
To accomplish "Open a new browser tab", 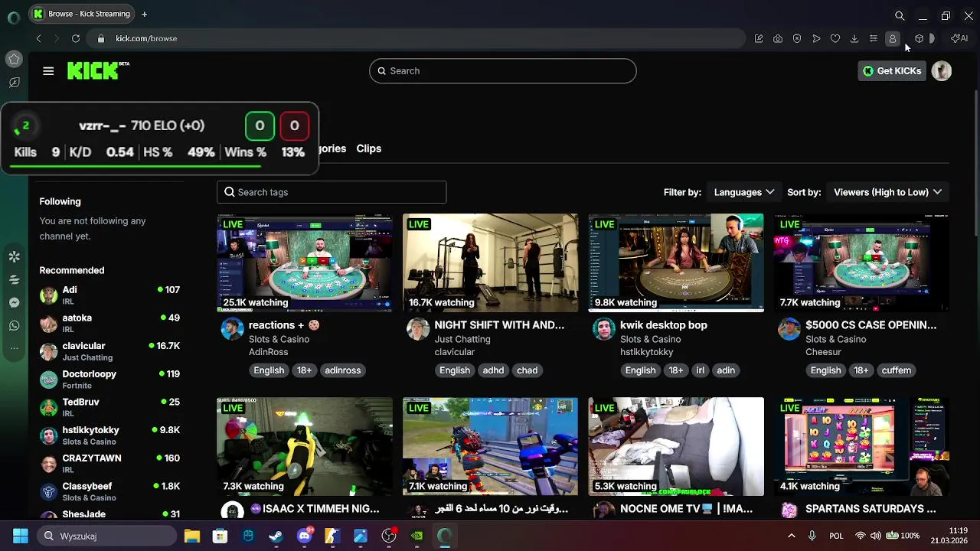I will click(144, 14).
